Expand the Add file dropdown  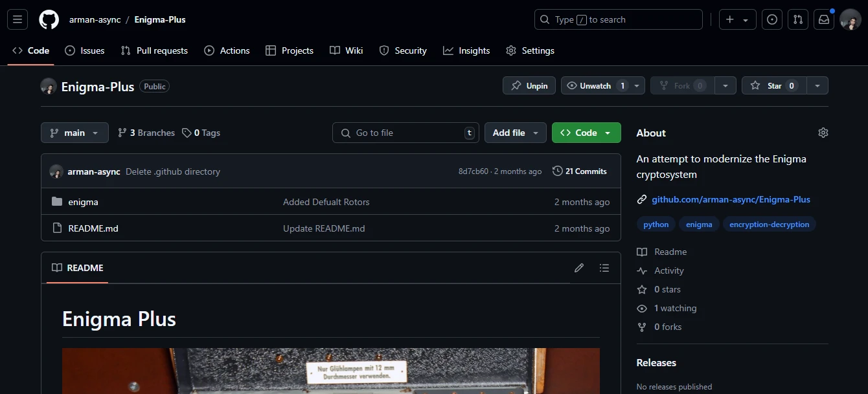click(516, 133)
